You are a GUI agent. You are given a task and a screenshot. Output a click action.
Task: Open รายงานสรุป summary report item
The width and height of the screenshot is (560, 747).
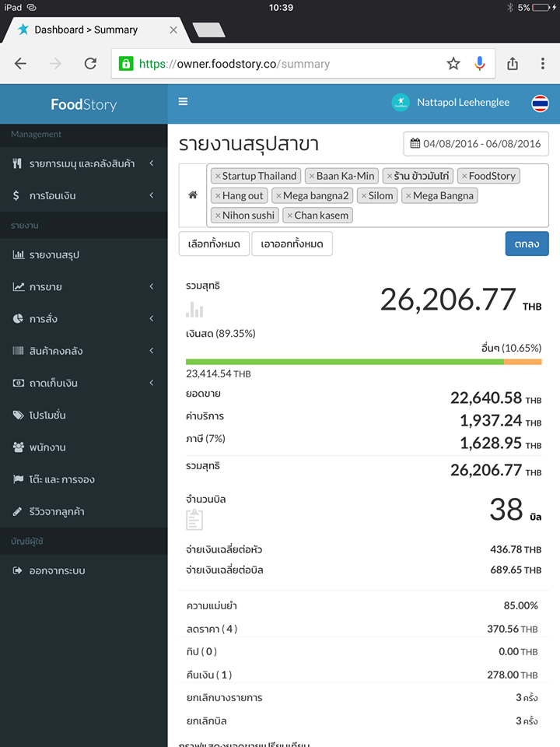83,255
